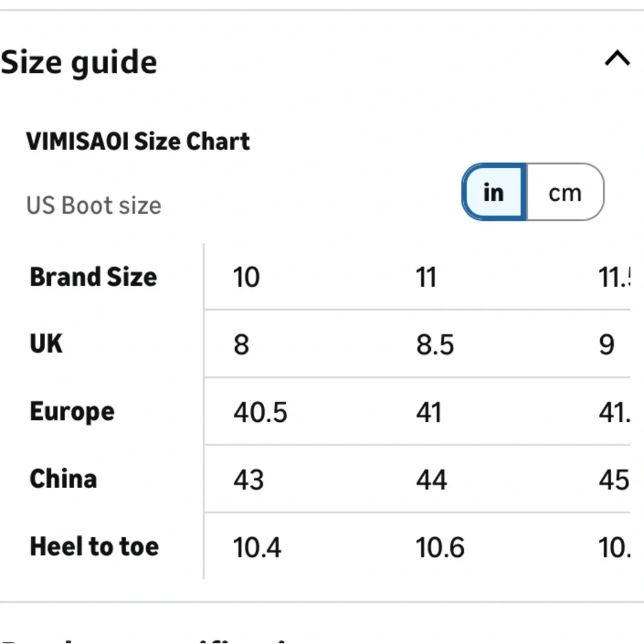Click China size 45 cell

click(x=613, y=480)
